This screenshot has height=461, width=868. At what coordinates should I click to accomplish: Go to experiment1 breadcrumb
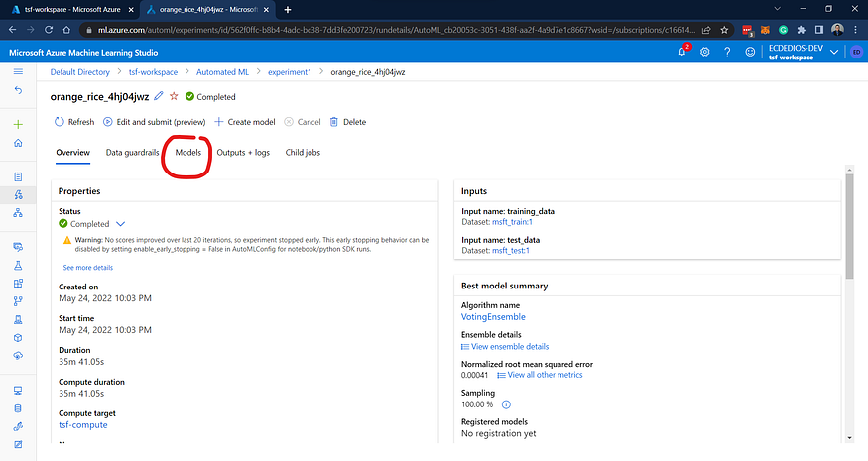(x=290, y=72)
